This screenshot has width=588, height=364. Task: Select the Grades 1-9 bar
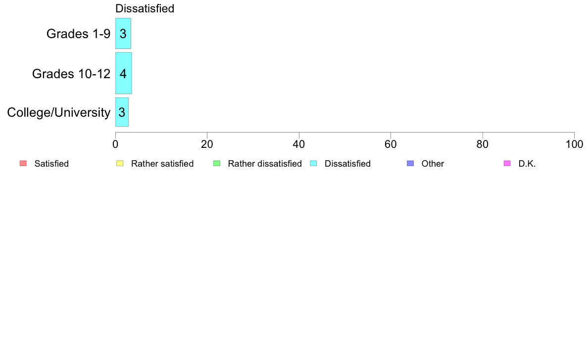(123, 33)
